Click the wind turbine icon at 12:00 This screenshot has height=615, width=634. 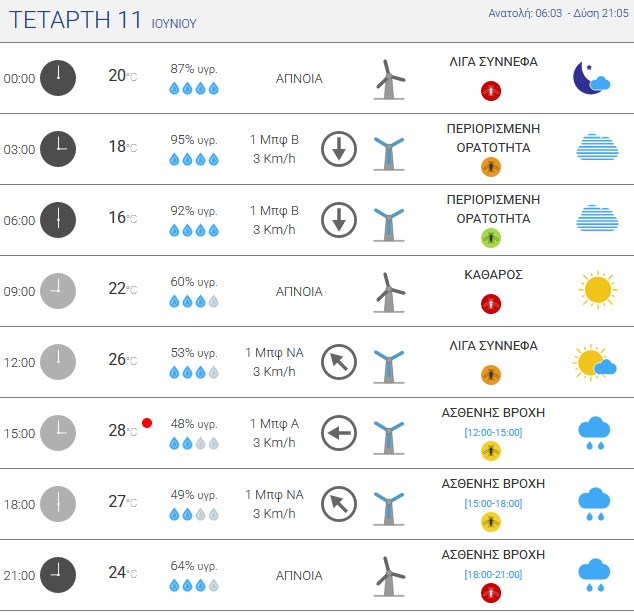[x=389, y=367]
